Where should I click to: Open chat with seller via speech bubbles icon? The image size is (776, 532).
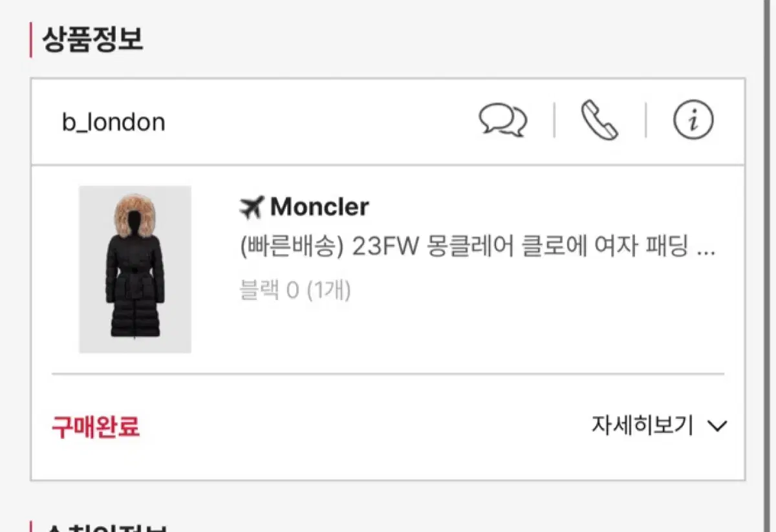[x=502, y=120]
